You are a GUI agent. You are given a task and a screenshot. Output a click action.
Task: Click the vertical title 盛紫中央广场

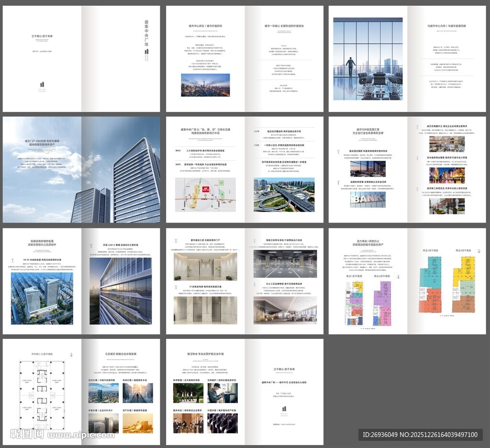[x=146, y=33]
